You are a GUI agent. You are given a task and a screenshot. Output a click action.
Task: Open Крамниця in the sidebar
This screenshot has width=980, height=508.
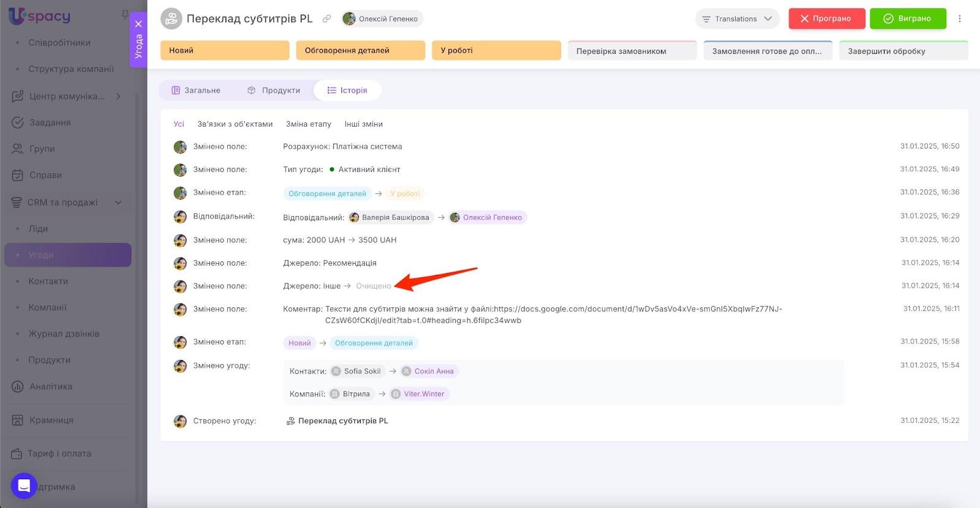tap(51, 420)
